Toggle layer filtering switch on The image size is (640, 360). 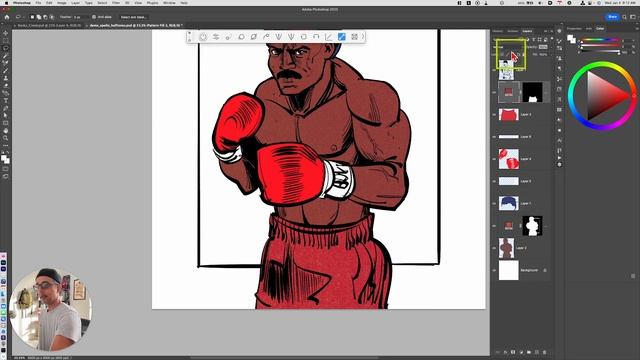[x=551, y=40]
